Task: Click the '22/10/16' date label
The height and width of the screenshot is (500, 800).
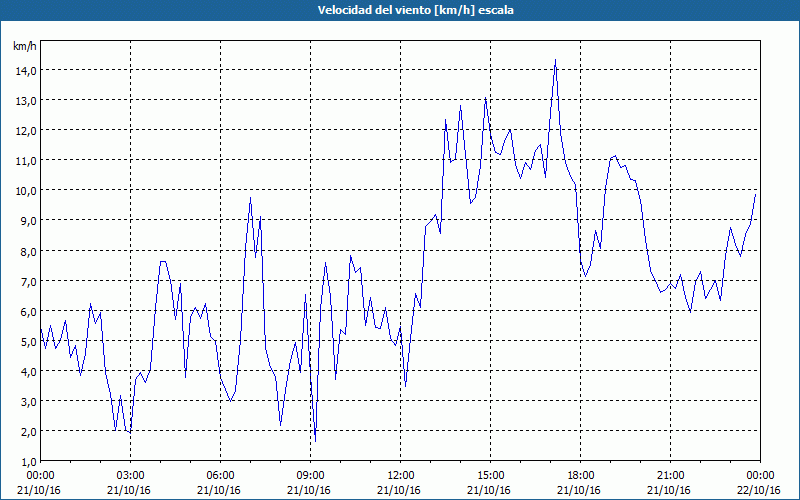Action: click(759, 490)
